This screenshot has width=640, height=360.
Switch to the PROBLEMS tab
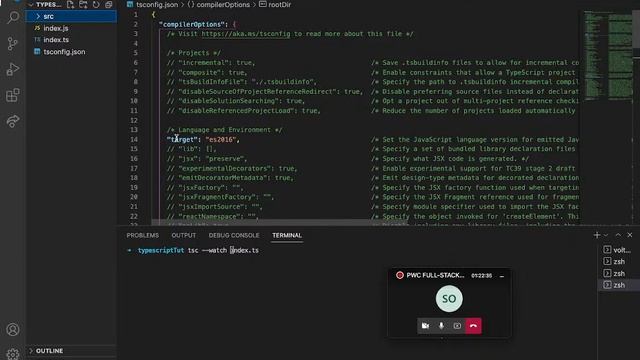142,236
